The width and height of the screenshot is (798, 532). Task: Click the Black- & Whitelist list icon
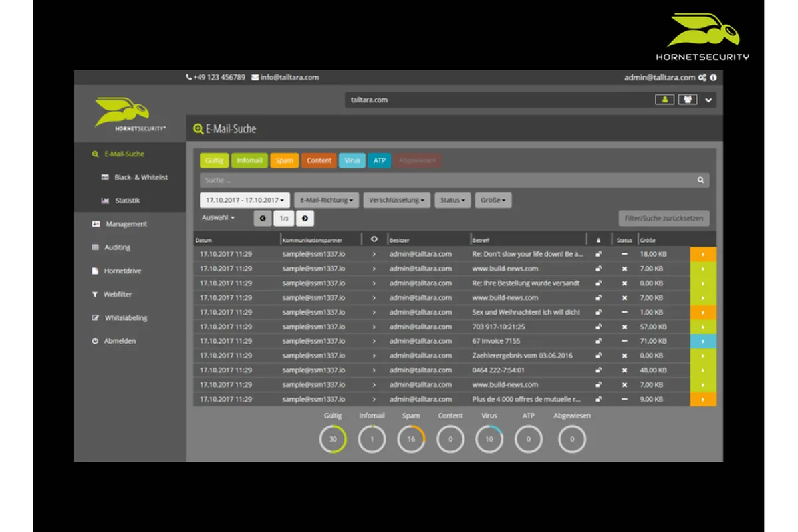coord(105,178)
